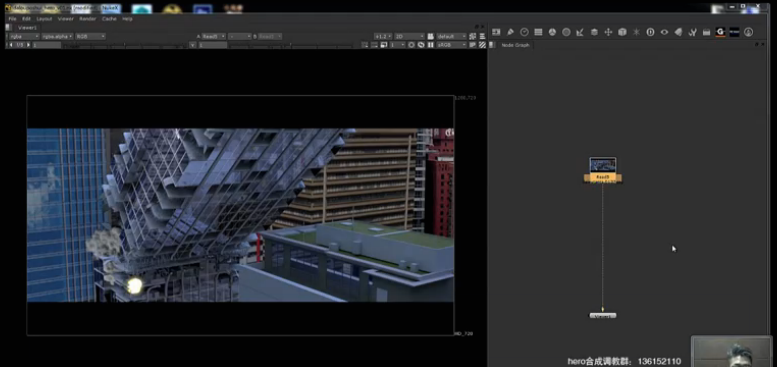Open the Viewer menu

(x=65, y=19)
